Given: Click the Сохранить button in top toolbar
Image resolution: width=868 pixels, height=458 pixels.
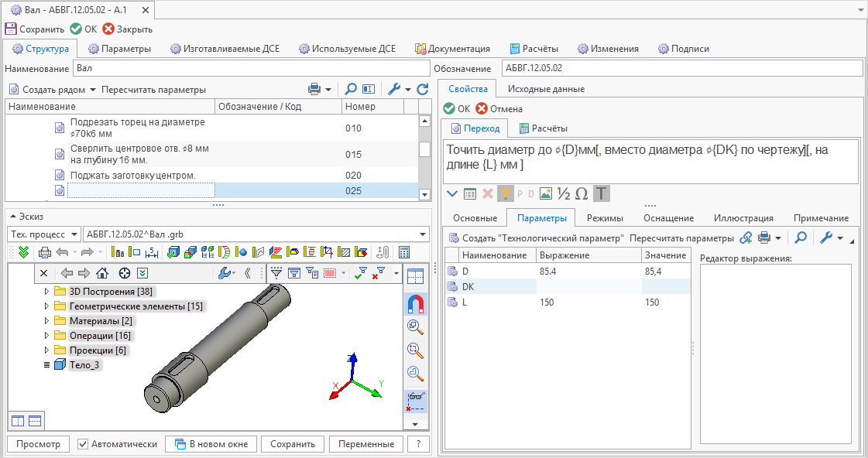Looking at the screenshot, I should pyautogui.click(x=34, y=29).
